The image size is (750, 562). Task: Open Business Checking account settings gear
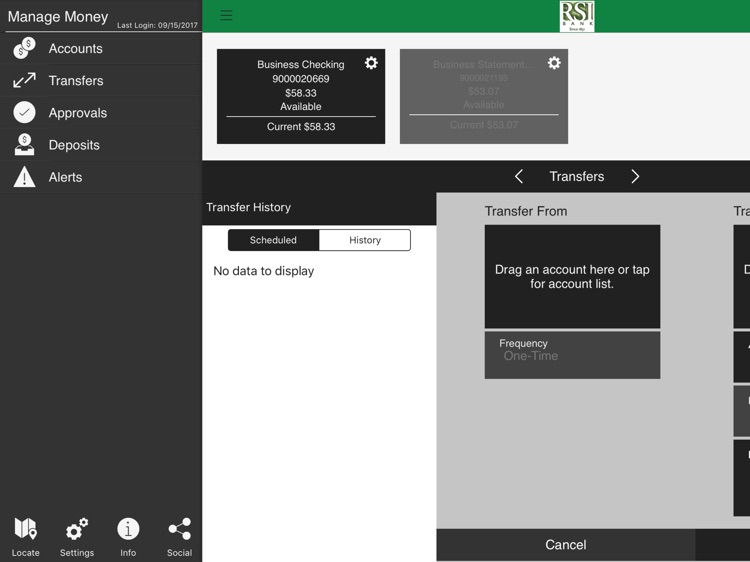[371, 63]
